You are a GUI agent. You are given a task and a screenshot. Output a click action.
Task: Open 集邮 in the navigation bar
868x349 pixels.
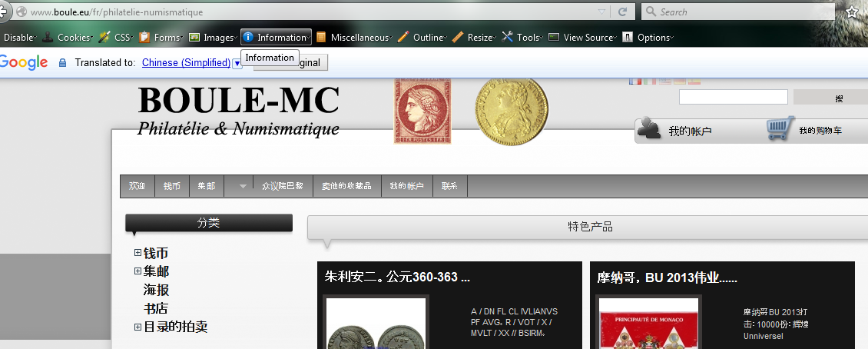pyautogui.click(x=207, y=186)
